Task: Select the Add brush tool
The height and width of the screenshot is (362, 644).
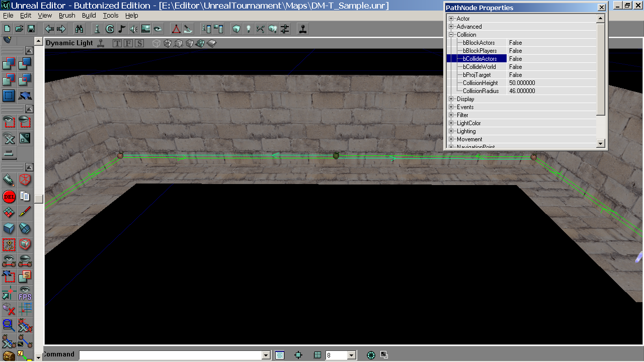Action: [9, 64]
